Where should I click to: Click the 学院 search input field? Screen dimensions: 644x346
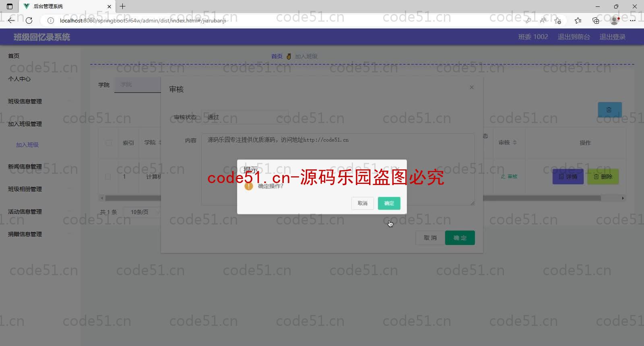click(138, 85)
